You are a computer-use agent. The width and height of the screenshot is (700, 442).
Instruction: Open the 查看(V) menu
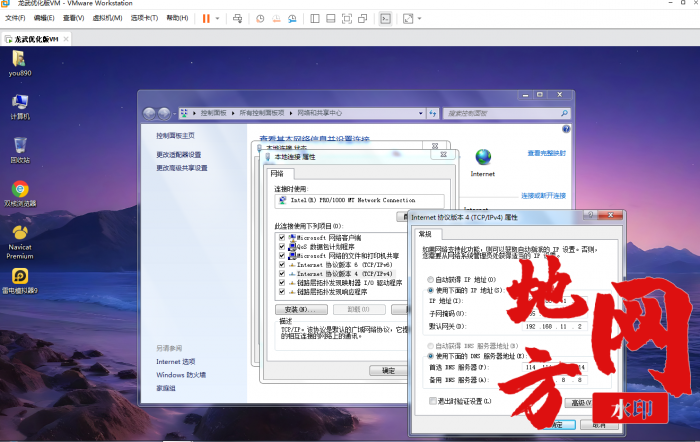[73, 18]
